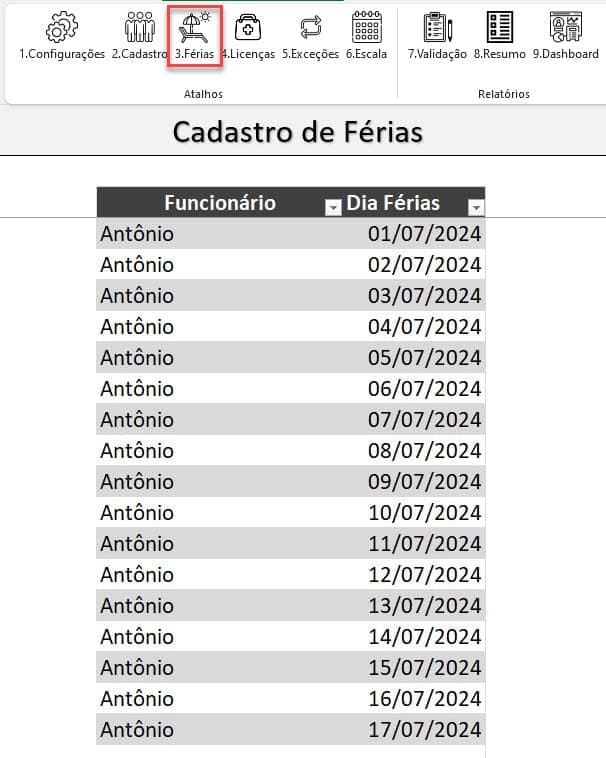Viewport: 606px width, 758px height.
Task: Open the 6.Escala calendar icon
Action: click(367, 28)
